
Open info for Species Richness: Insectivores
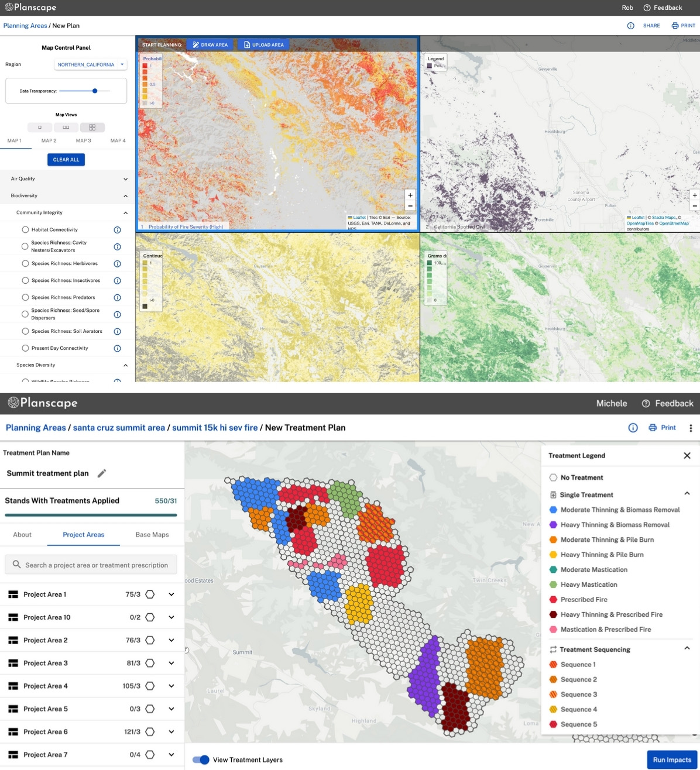point(117,281)
